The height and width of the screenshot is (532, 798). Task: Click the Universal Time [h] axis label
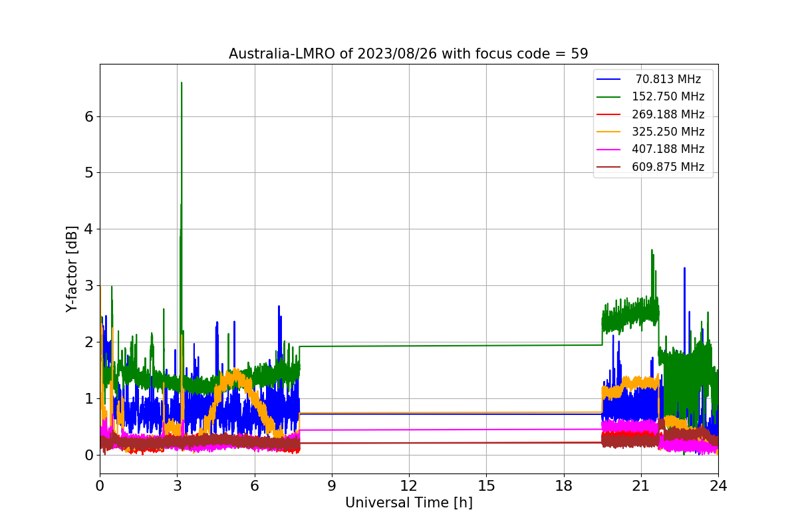[408, 503]
